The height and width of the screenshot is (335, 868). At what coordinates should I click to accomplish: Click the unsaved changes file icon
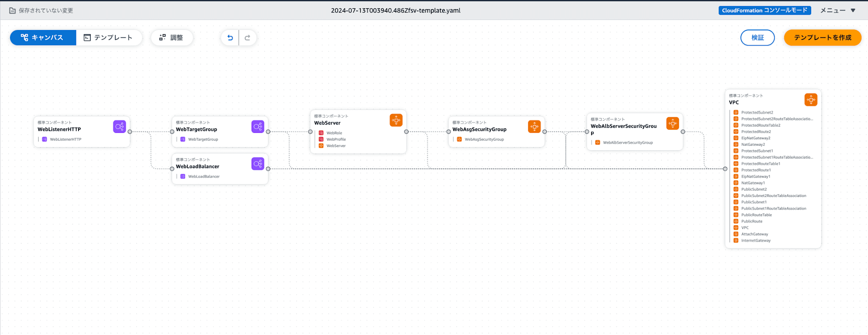pos(13,10)
